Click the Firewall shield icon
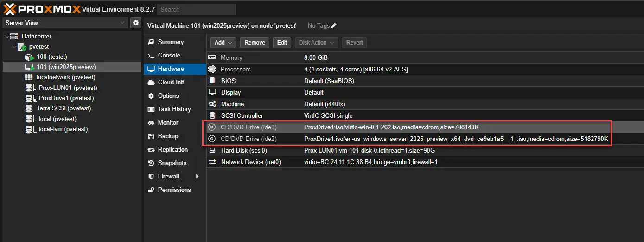644x242 pixels. [x=151, y=176]
